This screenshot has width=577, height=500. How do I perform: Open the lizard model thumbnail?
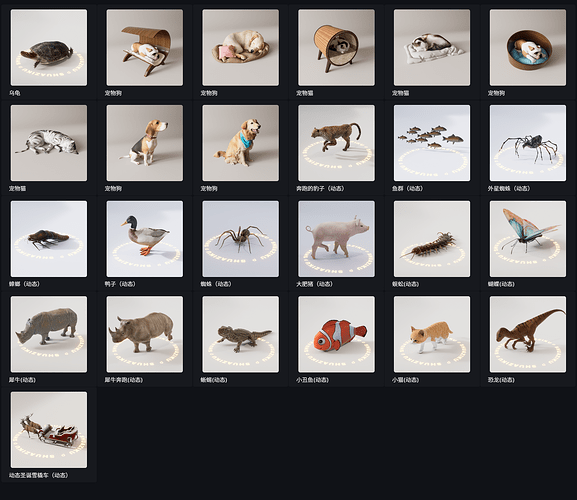tap(241, 334)
